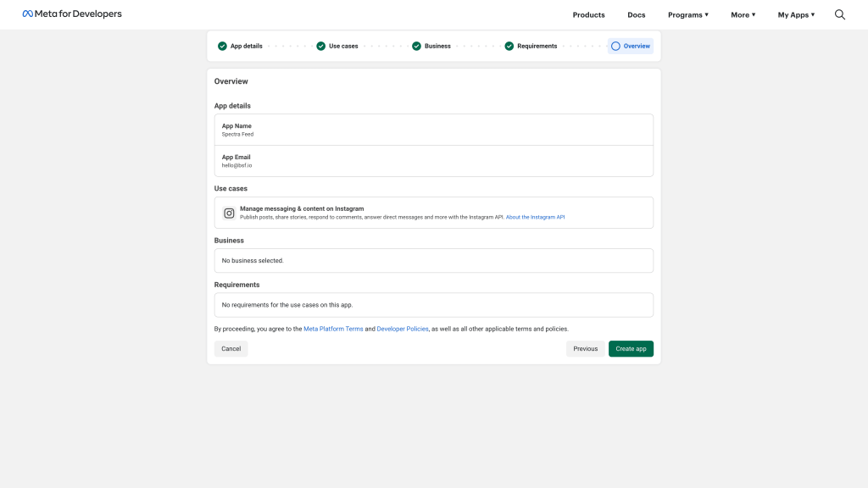Screen dimensions: 868x488
Task: Click the Create app button
Action: coord(631,348)
